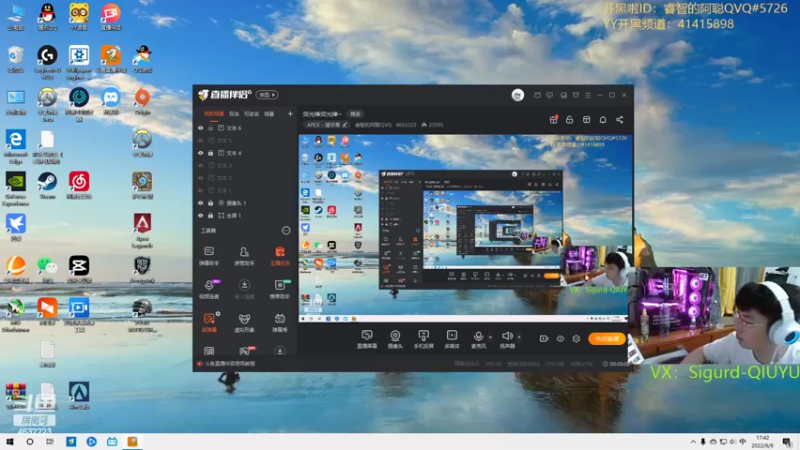Open the settings gear in the bottom bar
Viewport: 800px width, 450px height.
click(576, 338)
